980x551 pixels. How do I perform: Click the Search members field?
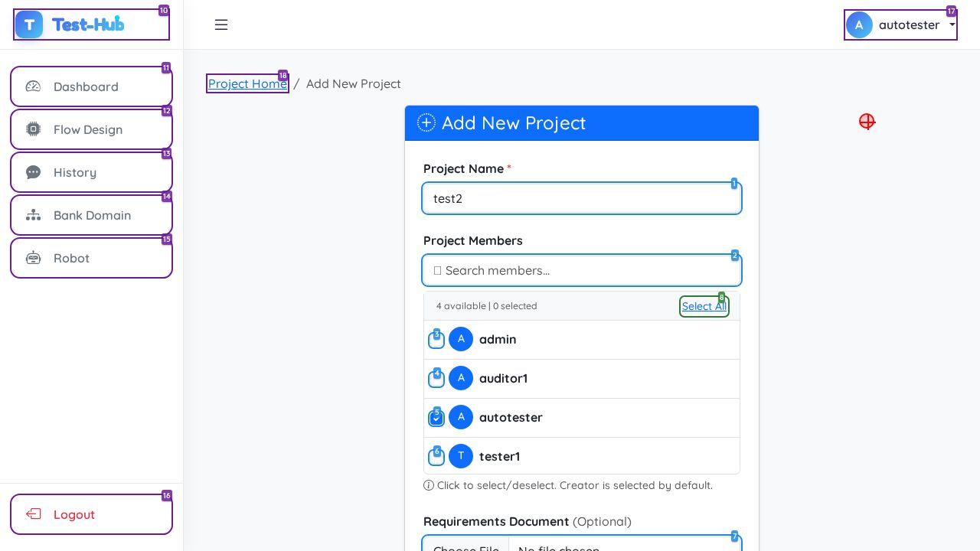[581, 270]
